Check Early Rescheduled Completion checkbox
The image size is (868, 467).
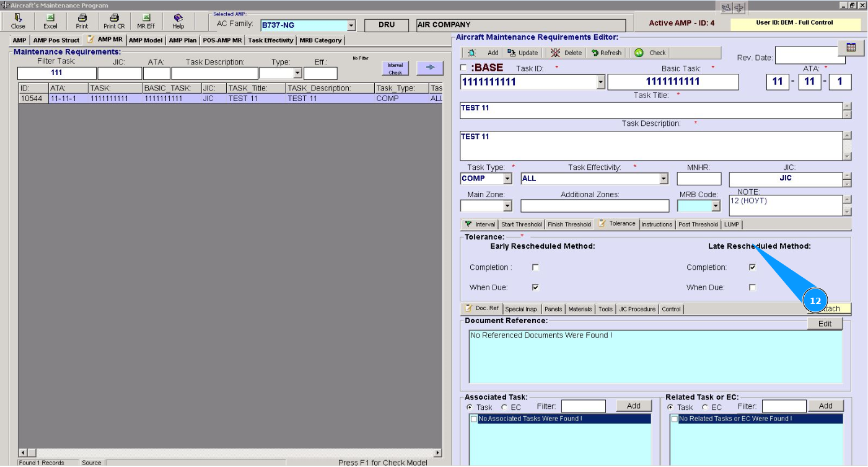pyautogui.click(x=535, y=267)
